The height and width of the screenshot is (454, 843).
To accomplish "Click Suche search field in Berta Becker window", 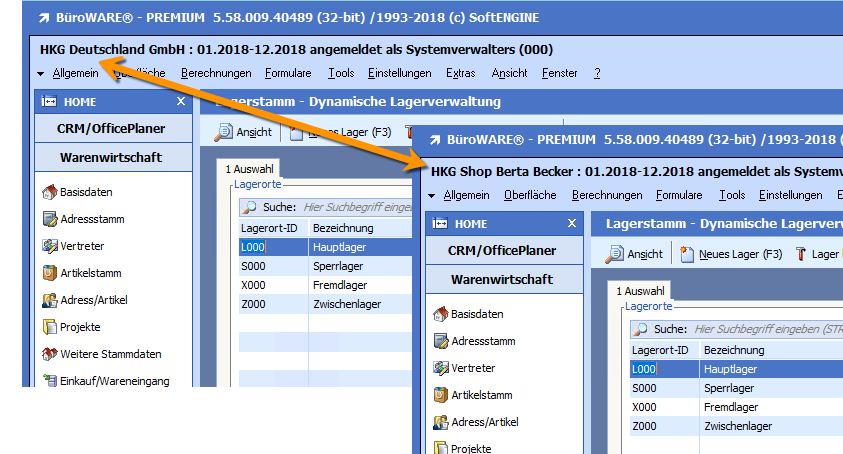I will pyautogui.click(x=765, y=329).
